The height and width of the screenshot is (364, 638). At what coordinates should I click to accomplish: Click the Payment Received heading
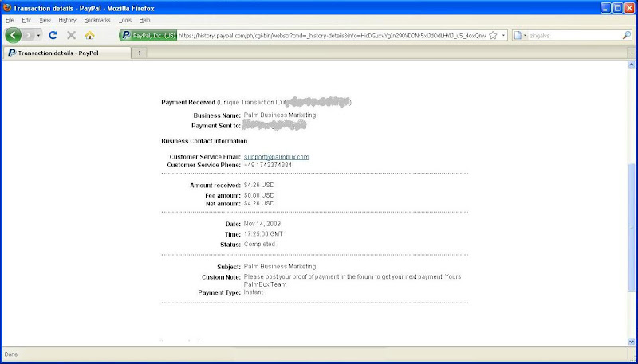coord(188,103)
